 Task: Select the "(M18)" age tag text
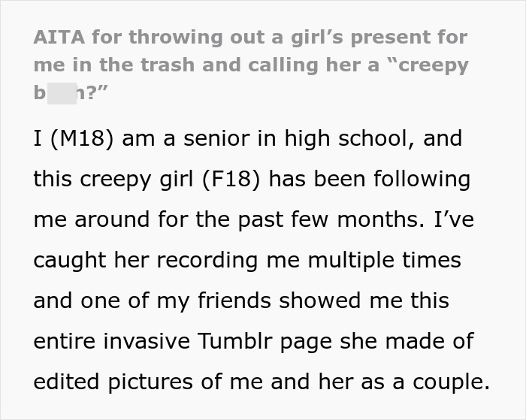tap(82, 138)
